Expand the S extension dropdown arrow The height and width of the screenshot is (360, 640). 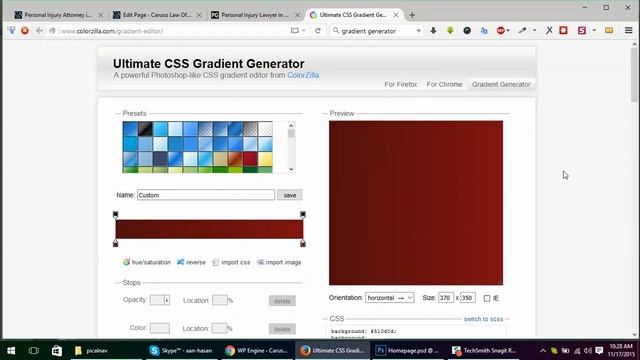click(594, 31)
